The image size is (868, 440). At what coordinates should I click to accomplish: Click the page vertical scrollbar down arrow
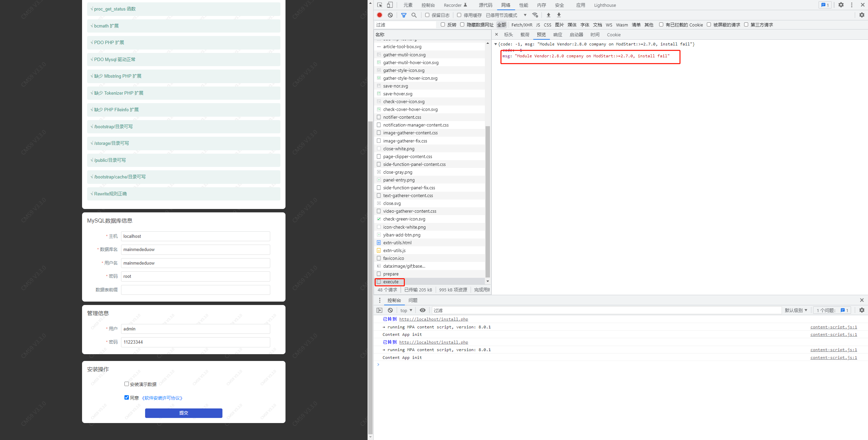click(x=370, y=437)
